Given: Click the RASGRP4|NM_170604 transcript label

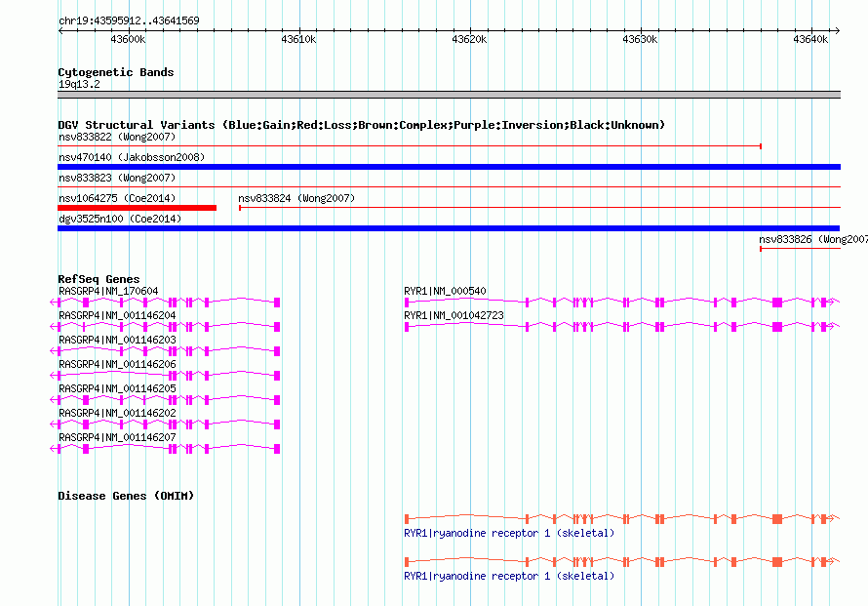Looking at the screenshot, I should tap(108, 291).
